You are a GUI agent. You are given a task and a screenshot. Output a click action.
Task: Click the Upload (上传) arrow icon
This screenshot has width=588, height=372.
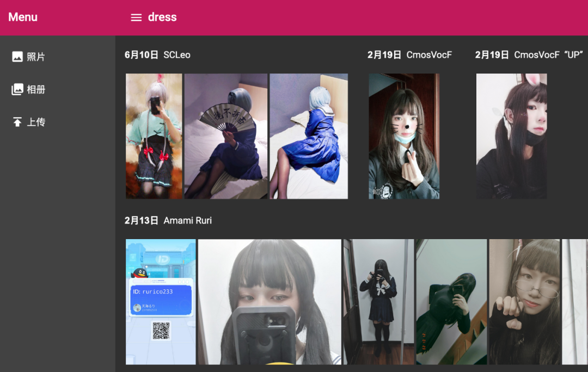click(17, 122)
